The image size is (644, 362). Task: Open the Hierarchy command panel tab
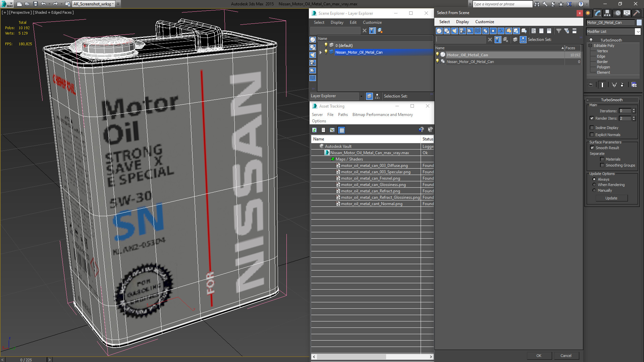tap(607, 13)
